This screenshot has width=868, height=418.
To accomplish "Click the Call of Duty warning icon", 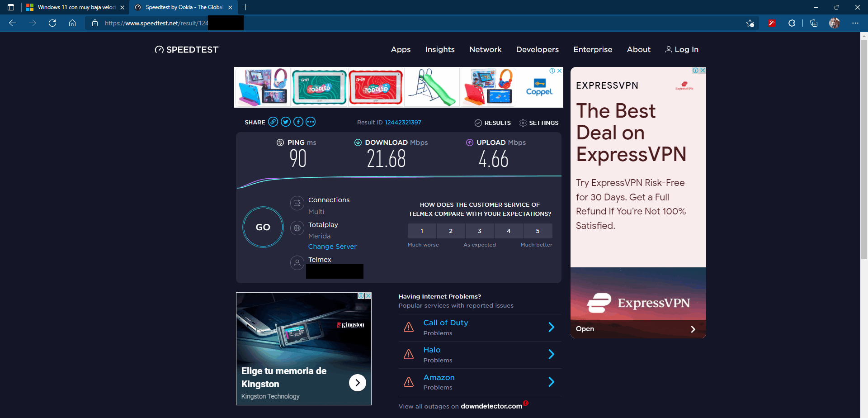I will coord(409,327).
